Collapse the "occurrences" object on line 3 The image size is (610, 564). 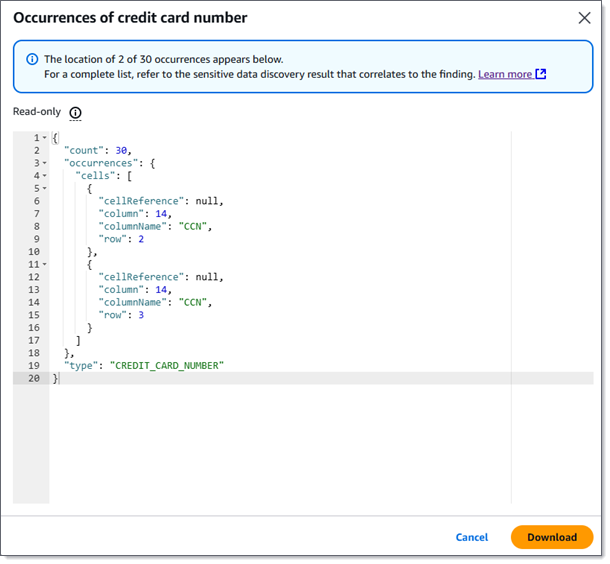tap(44, 163)
